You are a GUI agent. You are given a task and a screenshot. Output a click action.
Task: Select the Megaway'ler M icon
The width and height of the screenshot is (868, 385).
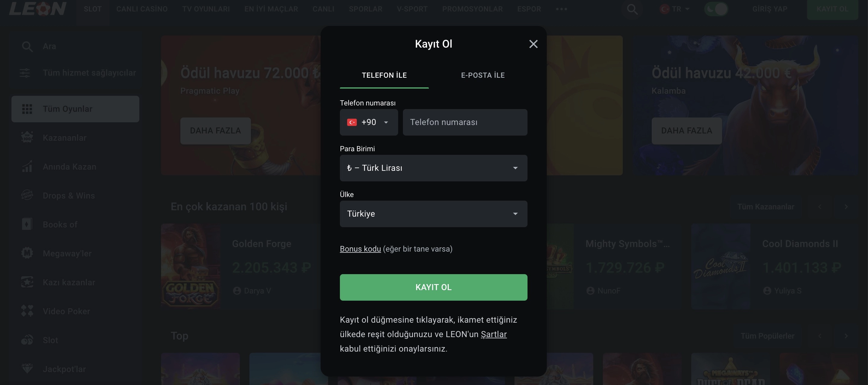point(27,253)
